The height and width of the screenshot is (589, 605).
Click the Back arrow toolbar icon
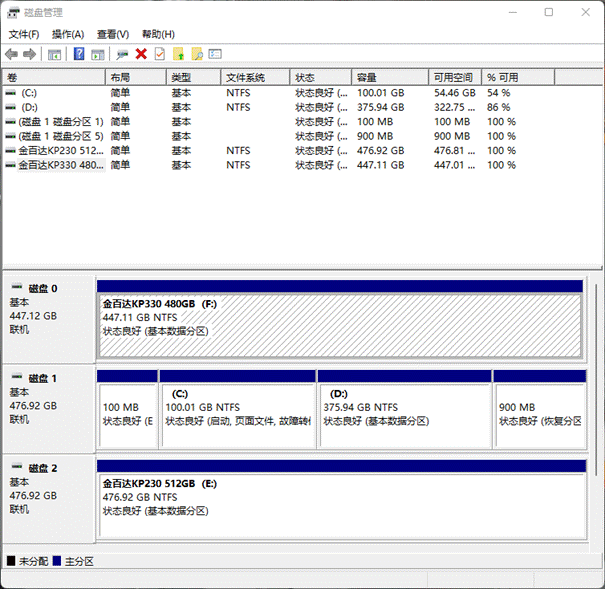[11, 54]
